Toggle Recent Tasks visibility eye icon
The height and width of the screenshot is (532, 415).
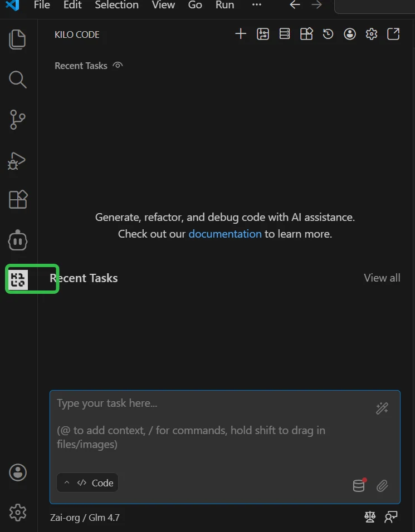click(118, 65)
